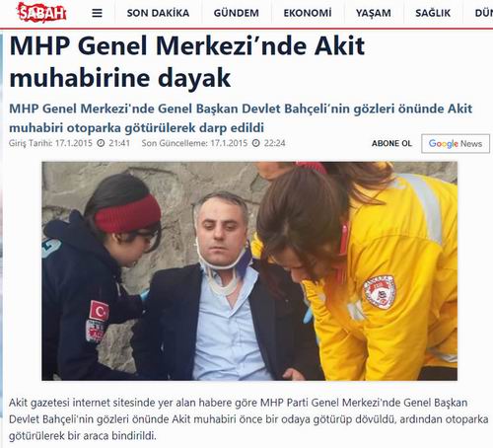Click the partially visible DÜNYA item
Image resolution: width=493 pixels, height=448 pixels.
point(484,13)
